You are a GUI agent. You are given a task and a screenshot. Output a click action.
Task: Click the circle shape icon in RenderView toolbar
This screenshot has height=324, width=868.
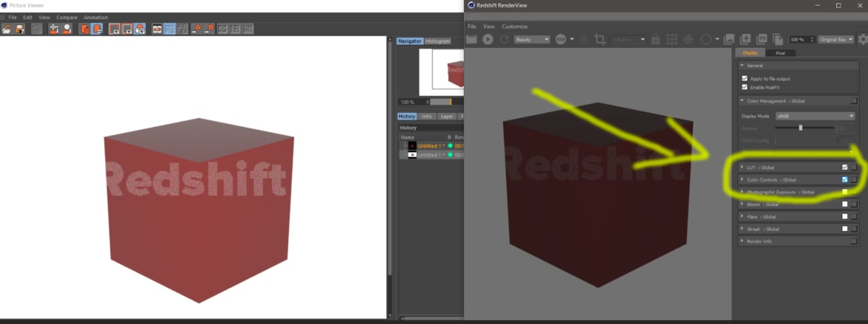pos(706,39)
